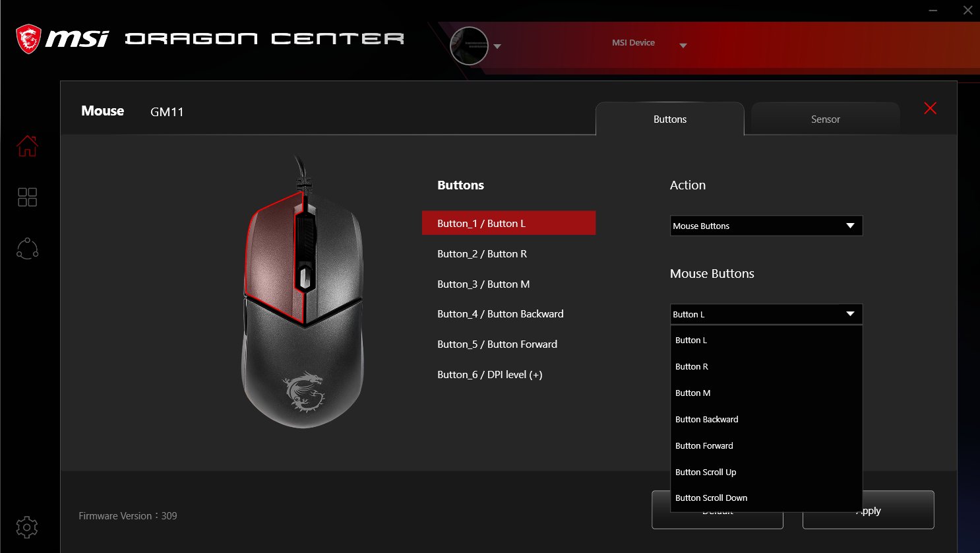980x553 pixels.
Task: Close the Mouse panel with red X
Action: point(930,108)
